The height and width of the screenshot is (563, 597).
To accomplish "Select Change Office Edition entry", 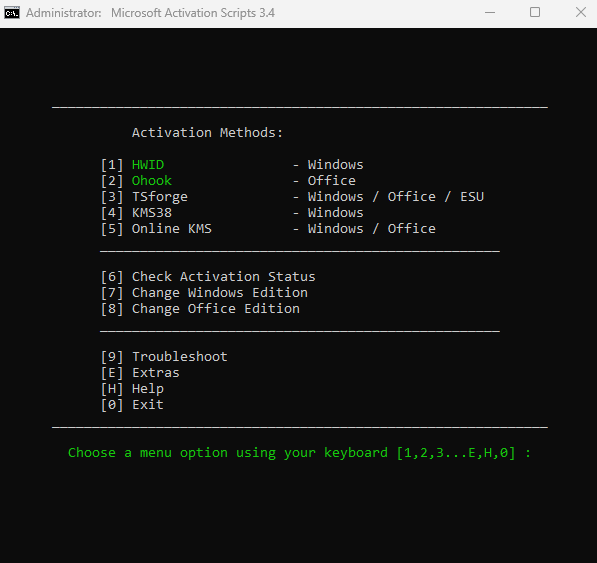I will pos(215,309).
